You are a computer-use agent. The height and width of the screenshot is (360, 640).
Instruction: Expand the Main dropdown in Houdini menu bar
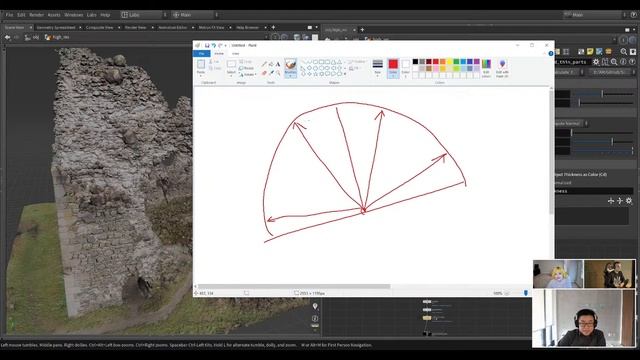pyautogui.click(x=216, y=15)
